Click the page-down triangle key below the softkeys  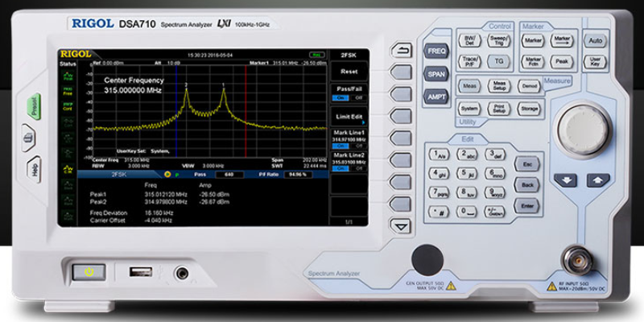tap(401, 226)
